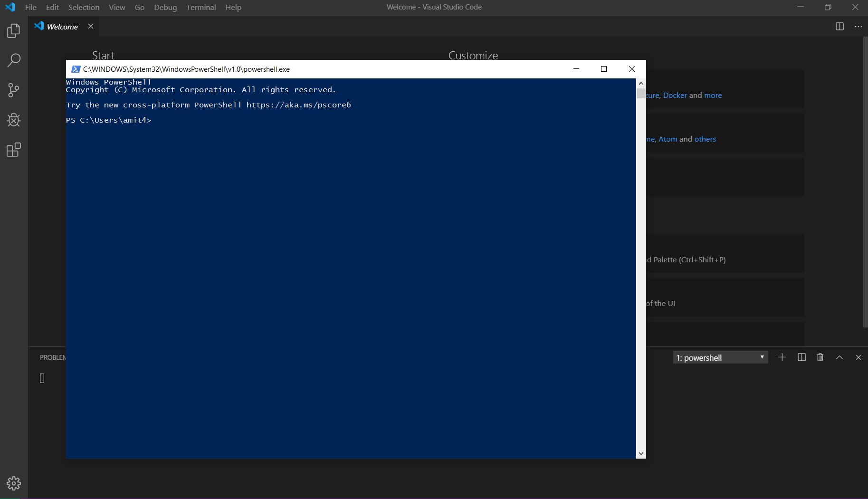This screenshot has height=499, width=868.
Task: Close the PowerShell window
Action: [x=632, y=69]
